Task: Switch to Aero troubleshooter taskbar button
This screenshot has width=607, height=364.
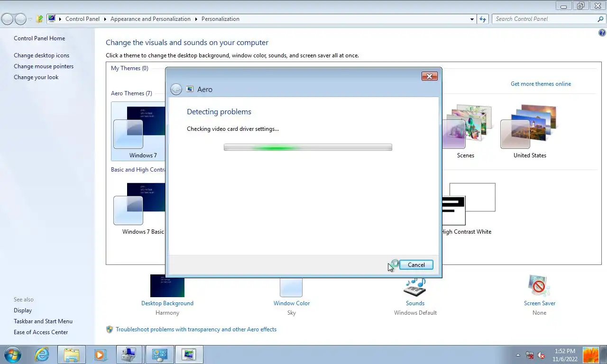Action: tap(189, 355)
